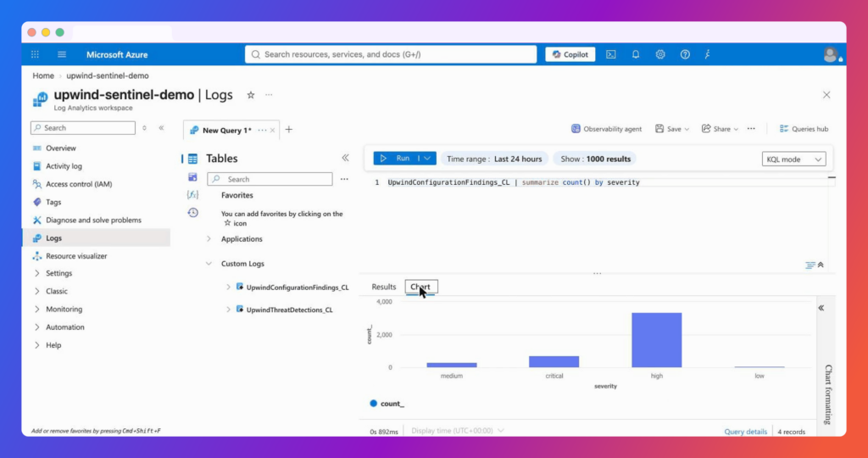Open the Queries pane icon below the Tables icon
Screen dimensions: 868x458
click(x=192, y=177)
